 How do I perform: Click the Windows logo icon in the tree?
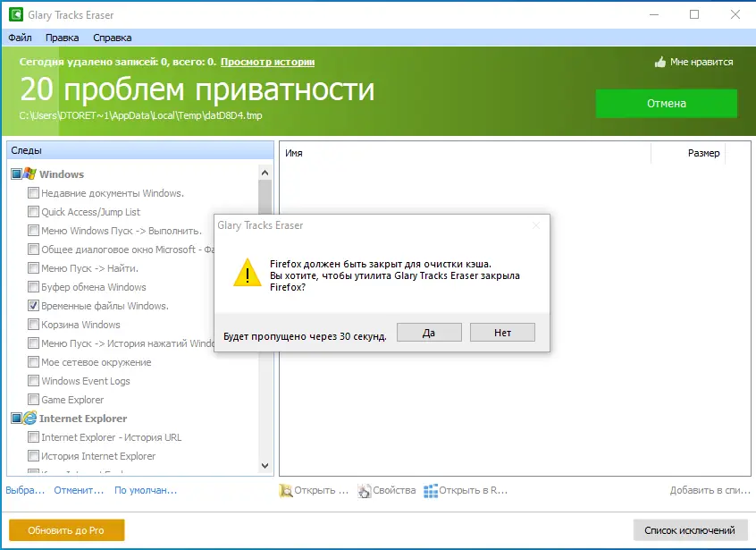tap(29, 173)
